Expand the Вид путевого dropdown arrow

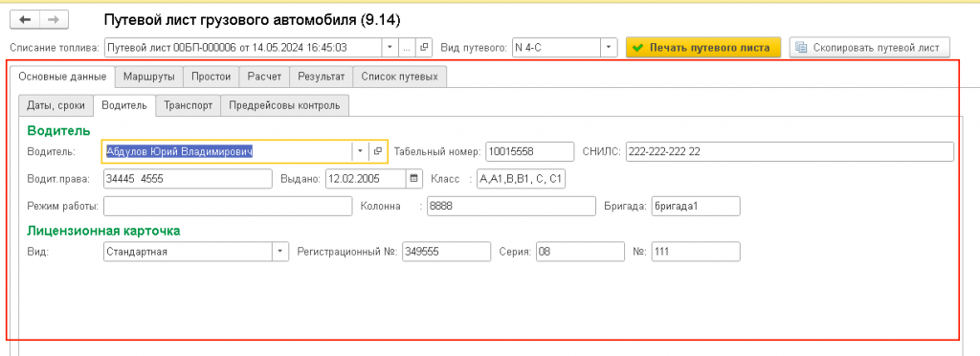pos(610,48)
